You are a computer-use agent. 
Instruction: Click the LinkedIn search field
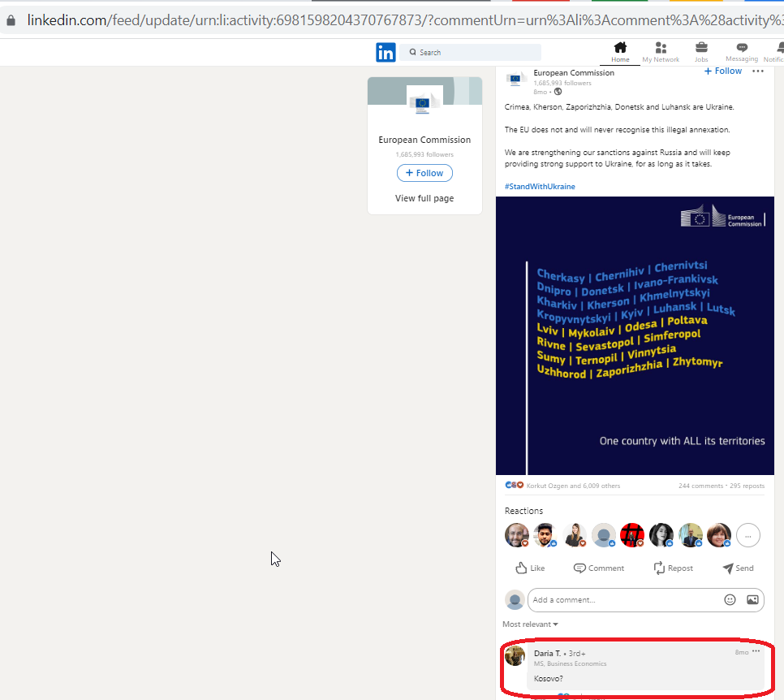(470, 52)
